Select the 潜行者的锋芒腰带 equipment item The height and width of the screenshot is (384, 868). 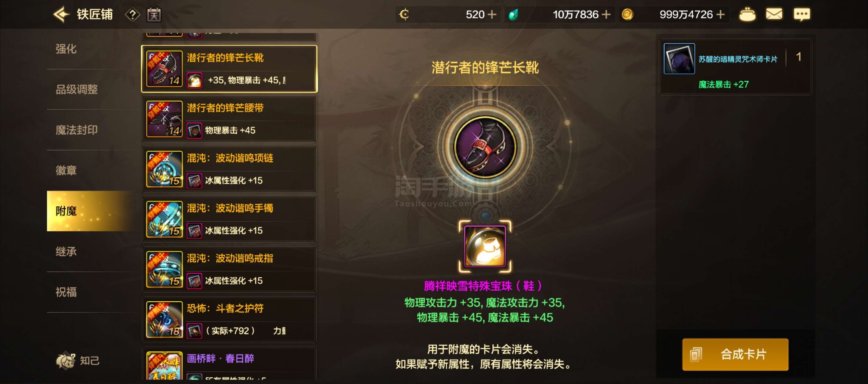[x=229, y=119]
